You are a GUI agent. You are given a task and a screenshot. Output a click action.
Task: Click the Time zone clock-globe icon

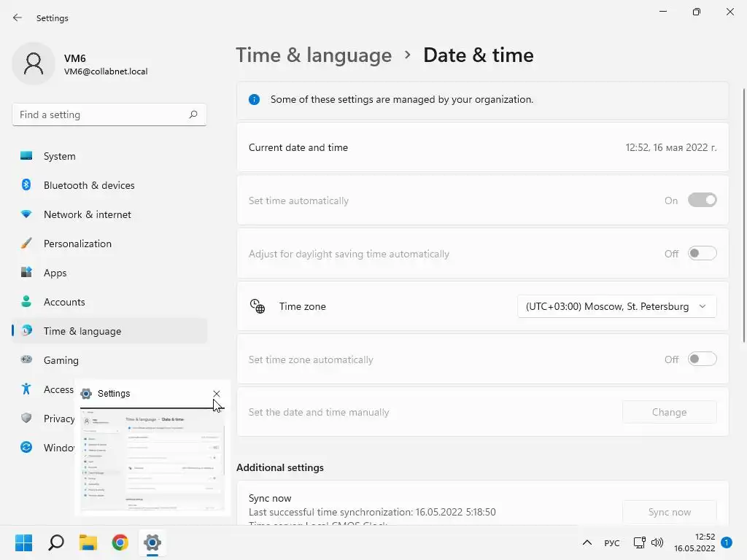pyautogui.click(x=258, y=306)
